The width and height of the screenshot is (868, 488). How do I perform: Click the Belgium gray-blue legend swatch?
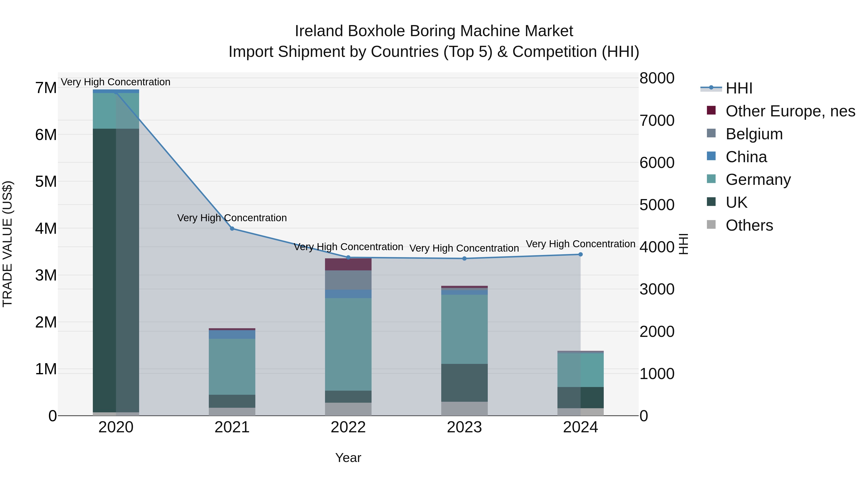click(x=711, y=133)
